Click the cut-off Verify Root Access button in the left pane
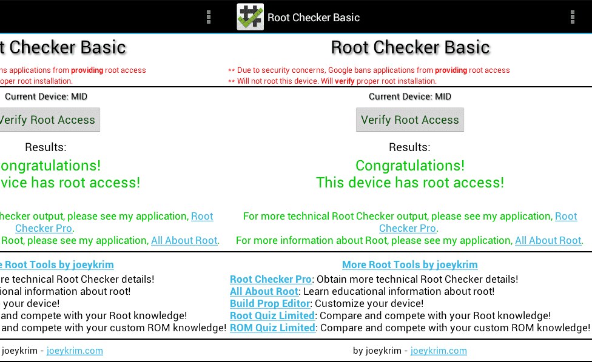Image resolution: width=592 pixels, height=364 pixels. coord(50,120)
